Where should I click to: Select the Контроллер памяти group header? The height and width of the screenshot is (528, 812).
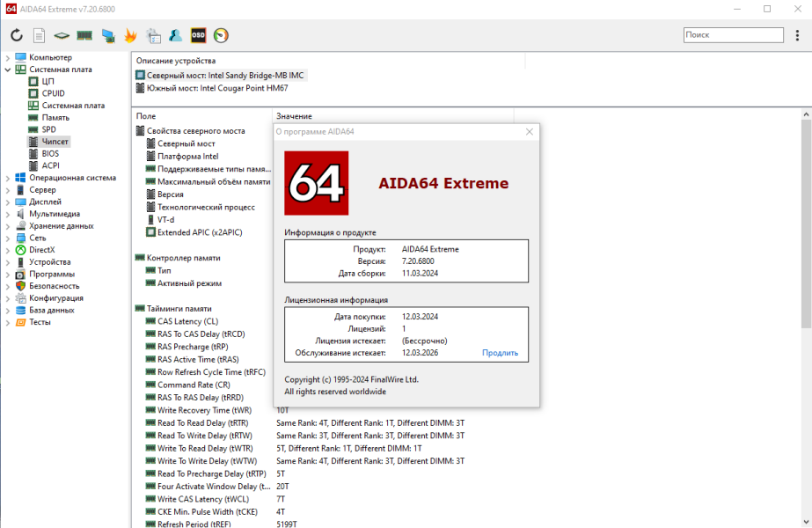[x=178, y=258]
